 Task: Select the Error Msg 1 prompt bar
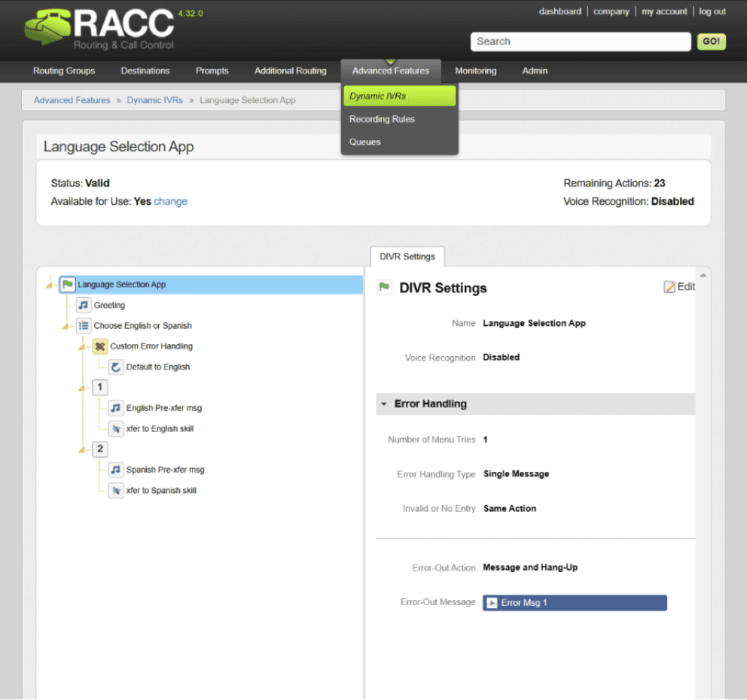click(575, 603)
